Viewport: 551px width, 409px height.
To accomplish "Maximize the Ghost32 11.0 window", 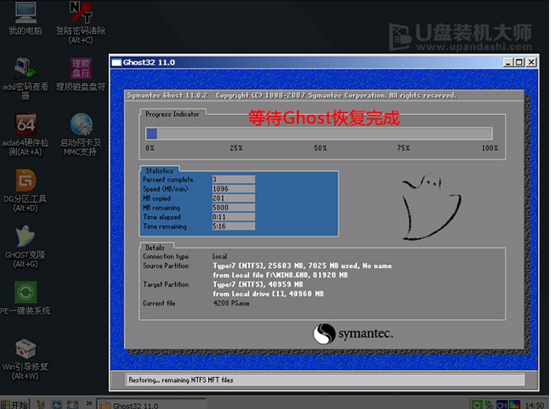I will pos(519,63).
